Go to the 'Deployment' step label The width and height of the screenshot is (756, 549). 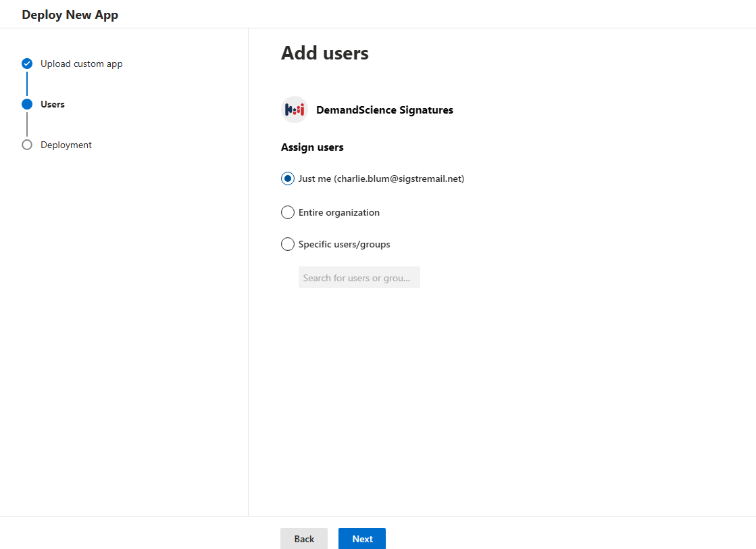pos(66,145)
